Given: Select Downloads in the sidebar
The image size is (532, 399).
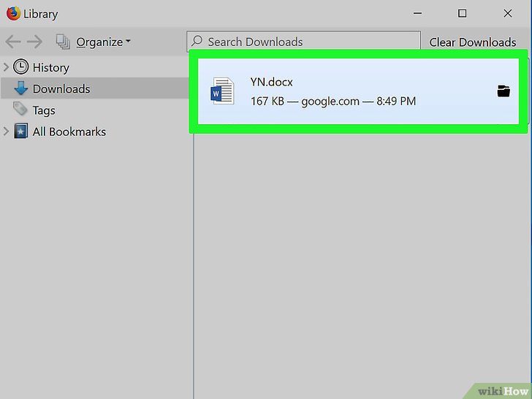Looking at the screenshot, I should tap(61, 89).
